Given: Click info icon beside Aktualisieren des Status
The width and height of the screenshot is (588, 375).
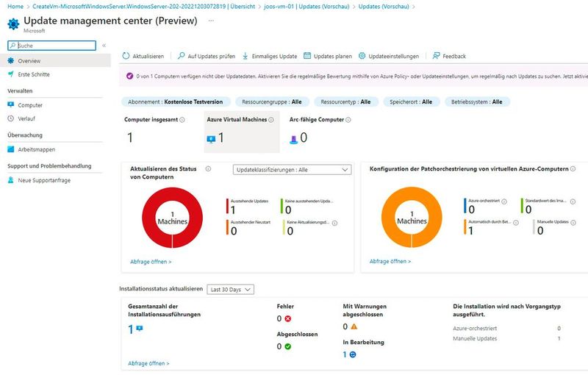Looking at the screenshot, I should (x=208, y=169).
